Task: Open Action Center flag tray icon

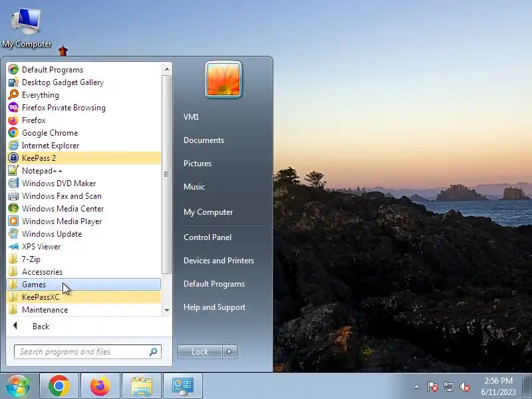Action: pyautogui.click(x=433, y=386)
